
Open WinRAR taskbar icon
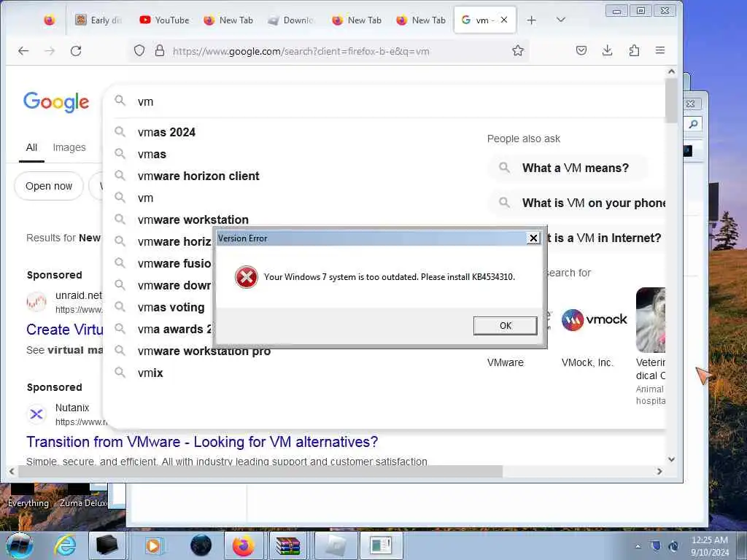pyautogui.click(x=287, y=545)
